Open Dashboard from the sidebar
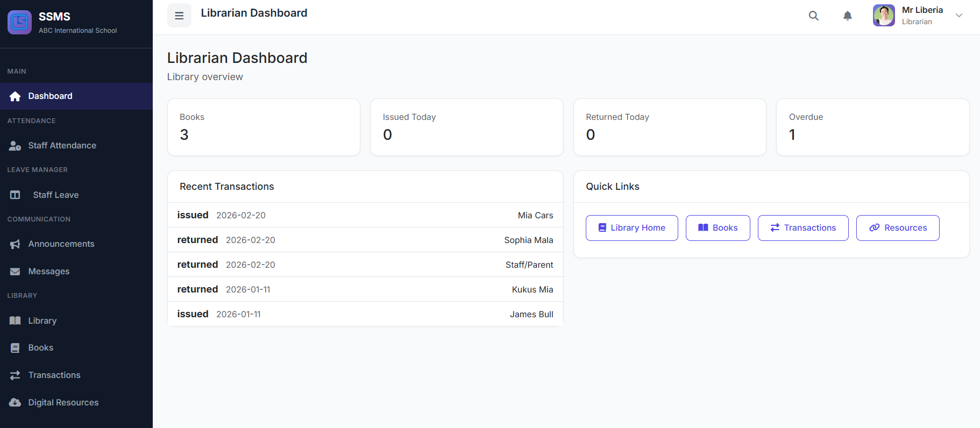 [50, 96]
